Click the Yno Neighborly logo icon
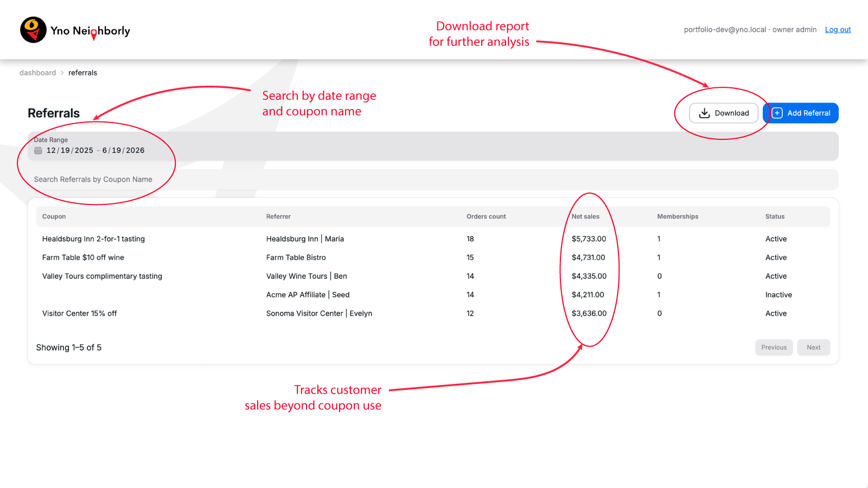The image size is (868, 488). click(x=33, y=30)
